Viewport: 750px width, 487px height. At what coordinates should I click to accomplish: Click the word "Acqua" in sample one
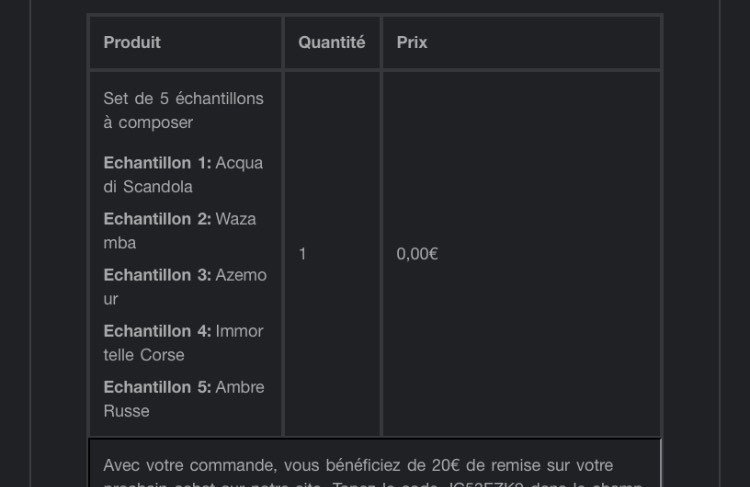tap(239, 162)
